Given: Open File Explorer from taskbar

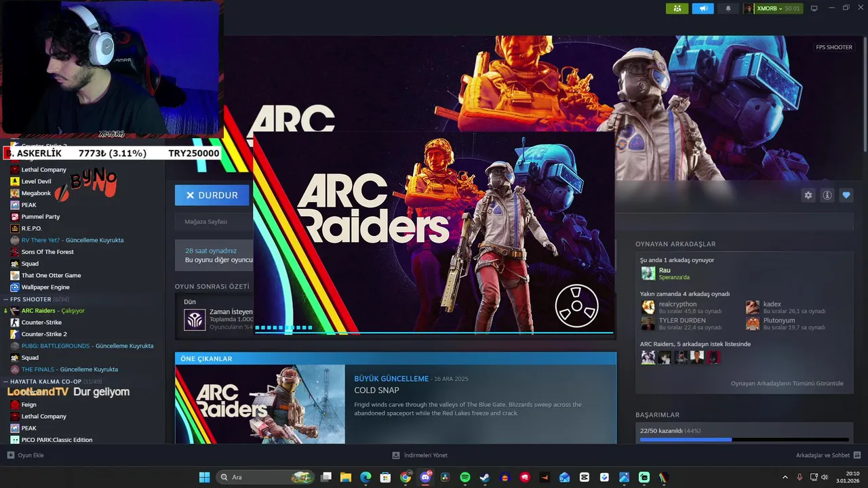Looking at the screenshot, I should coord(346,477).
